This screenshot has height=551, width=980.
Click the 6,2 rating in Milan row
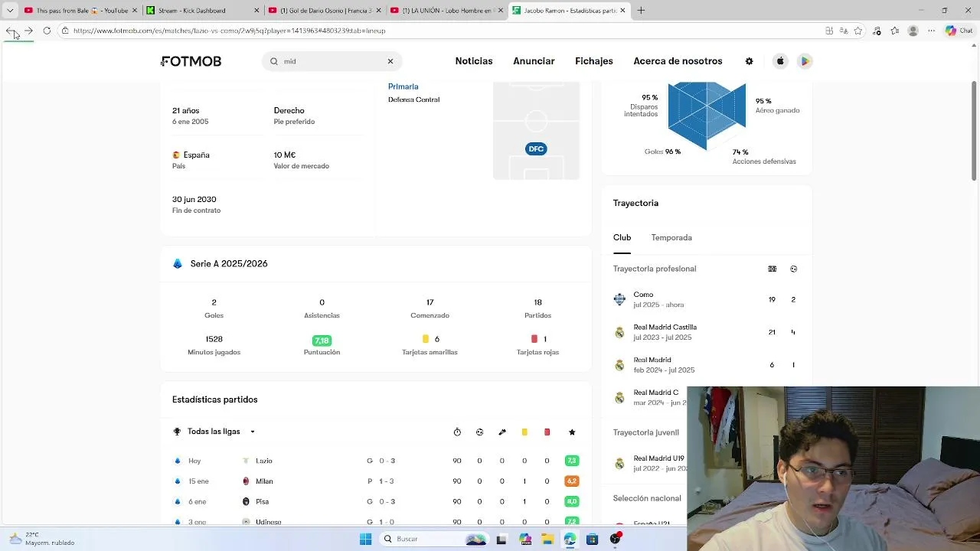(571, 481)
